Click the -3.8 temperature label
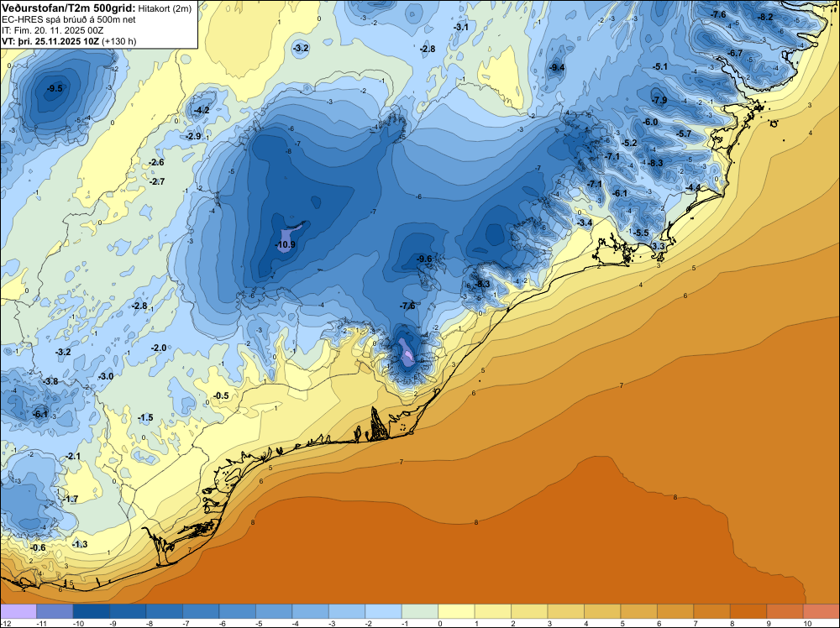This screenshot has height=628, width=840. 50,381
